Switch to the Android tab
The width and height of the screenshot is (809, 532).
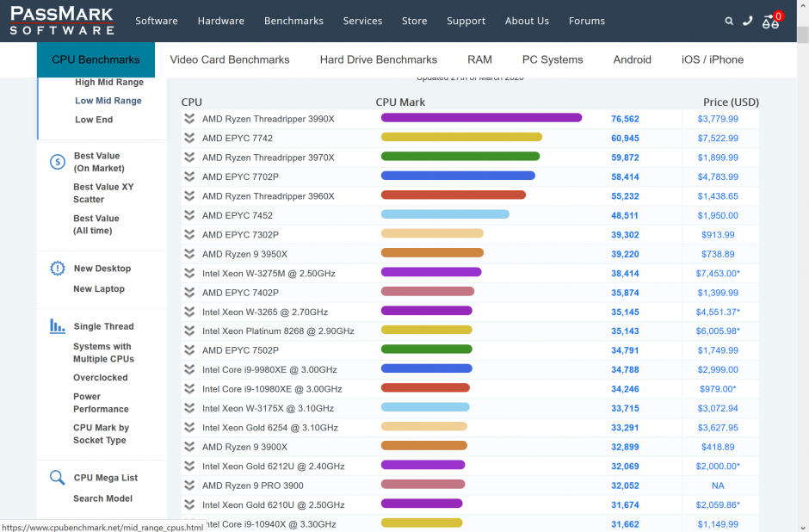click(x=632, y=60)
